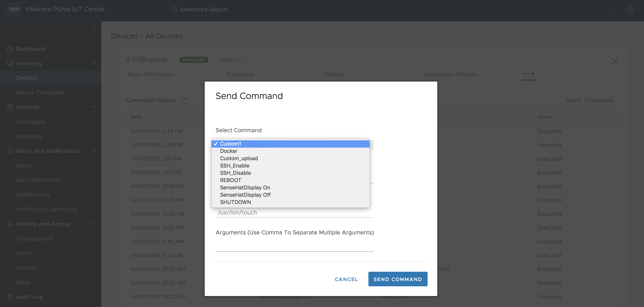Image resolution: width=644 pixels, height=307 pixels.
Task: Click CANCEL in the dialog
Action: [346, 279]
